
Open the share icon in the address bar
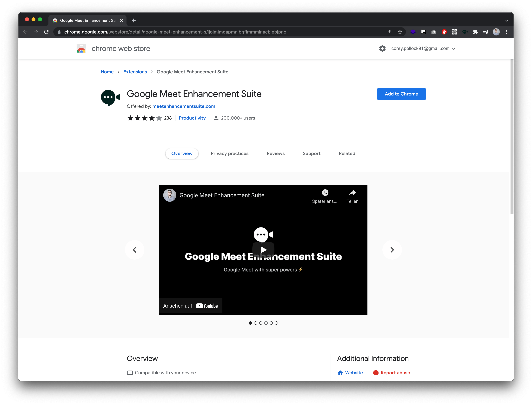(389, 32)
